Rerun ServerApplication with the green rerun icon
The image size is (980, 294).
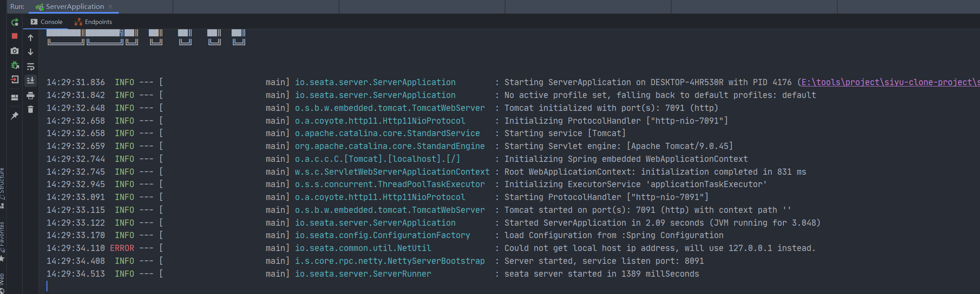tap(15, 22)
